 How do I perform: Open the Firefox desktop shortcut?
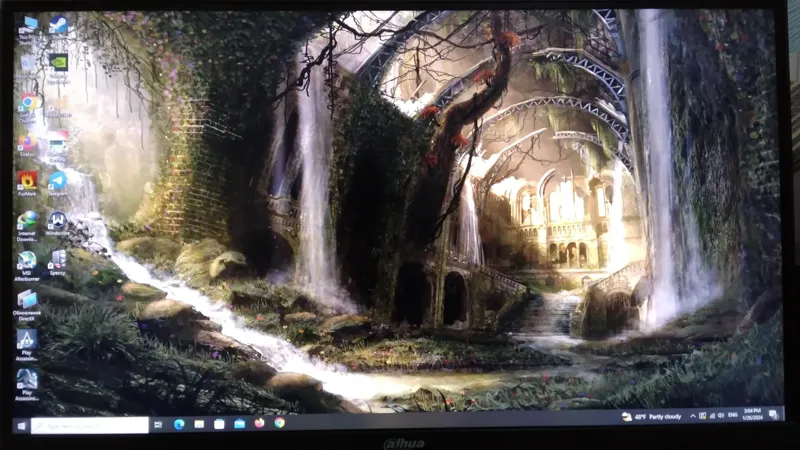(x=27, y=142)
